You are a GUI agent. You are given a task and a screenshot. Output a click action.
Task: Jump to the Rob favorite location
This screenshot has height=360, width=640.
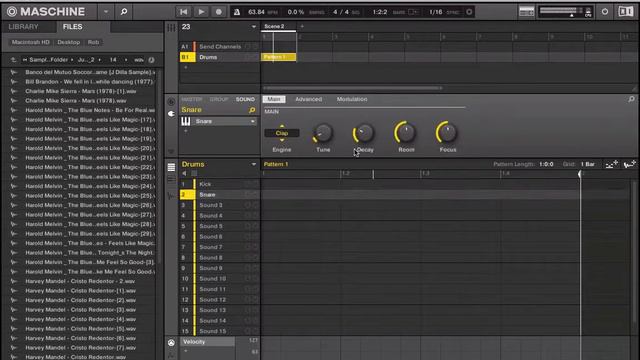[93, 42]
